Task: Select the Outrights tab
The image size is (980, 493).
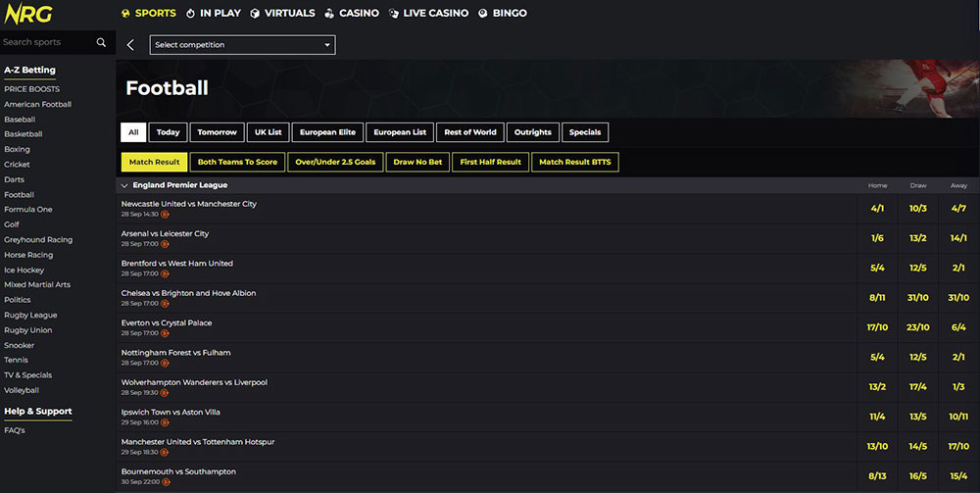Action: click(x=533, y=132)
